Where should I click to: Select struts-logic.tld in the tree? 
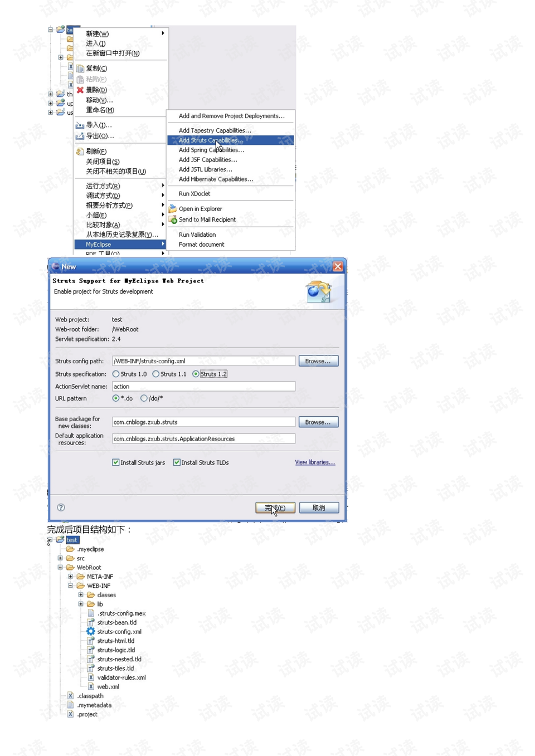point(116,650)
